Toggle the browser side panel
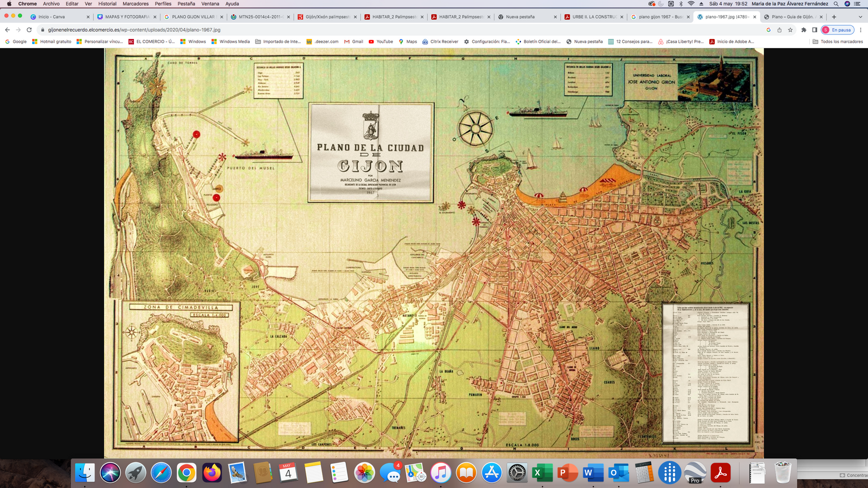 tap(814, 30)
